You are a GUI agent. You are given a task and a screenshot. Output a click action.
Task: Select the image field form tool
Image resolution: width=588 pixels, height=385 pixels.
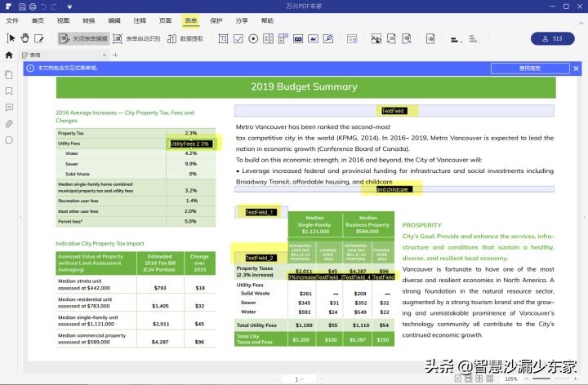coord(313,38)
